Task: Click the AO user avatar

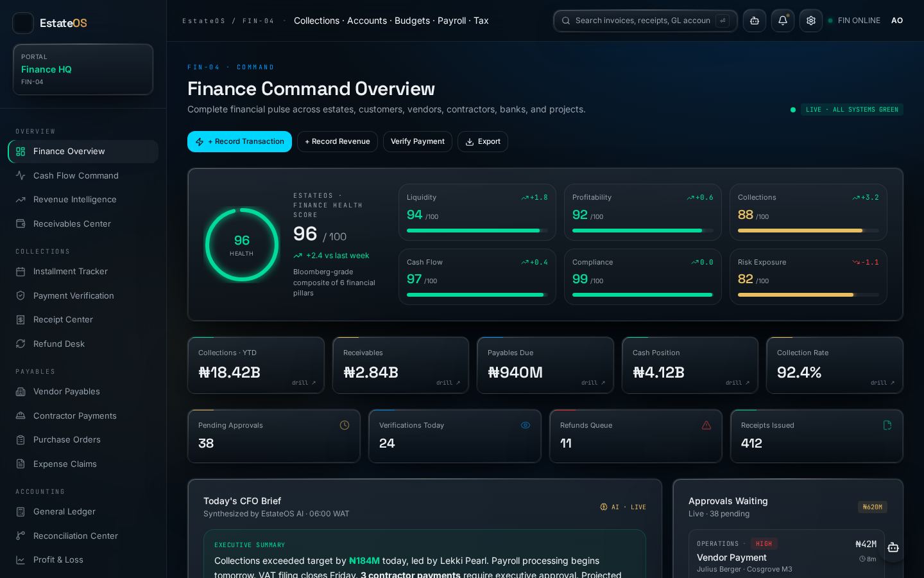Action: (x=897, y=21)
